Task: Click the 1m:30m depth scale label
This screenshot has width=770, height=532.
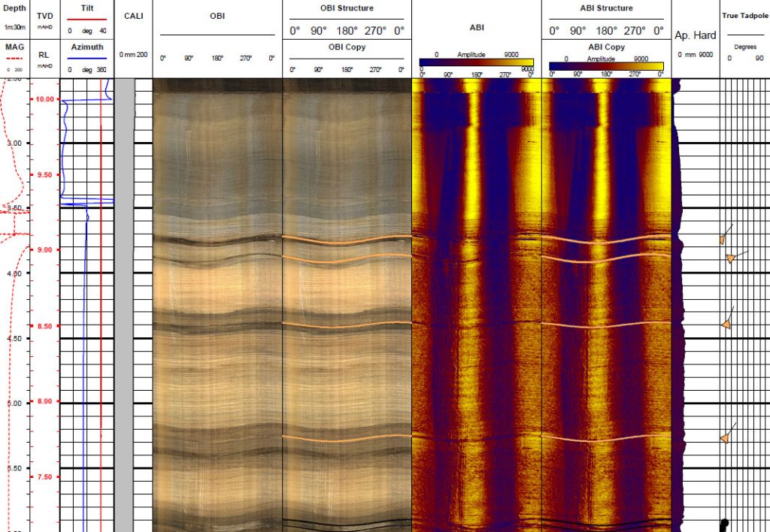Action: point(15,27)
